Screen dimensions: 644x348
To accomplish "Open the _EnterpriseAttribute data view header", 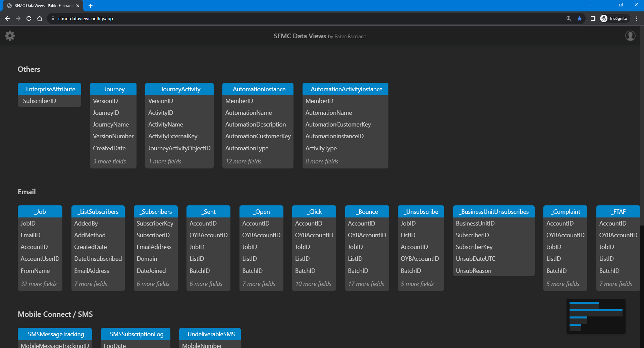I will pos(49,89).
